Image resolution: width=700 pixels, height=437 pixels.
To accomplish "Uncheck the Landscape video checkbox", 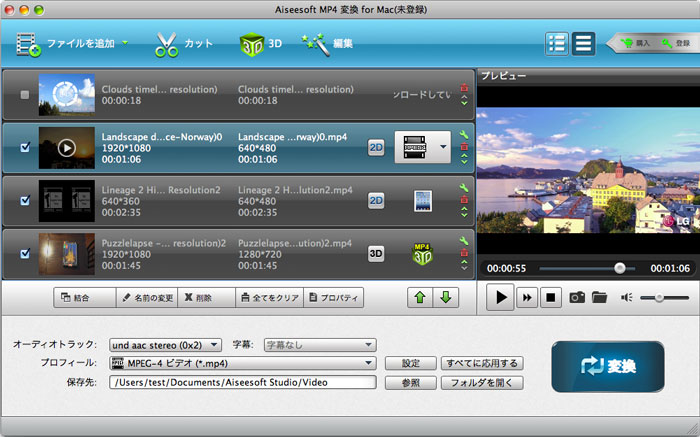I will coord(25,148).
